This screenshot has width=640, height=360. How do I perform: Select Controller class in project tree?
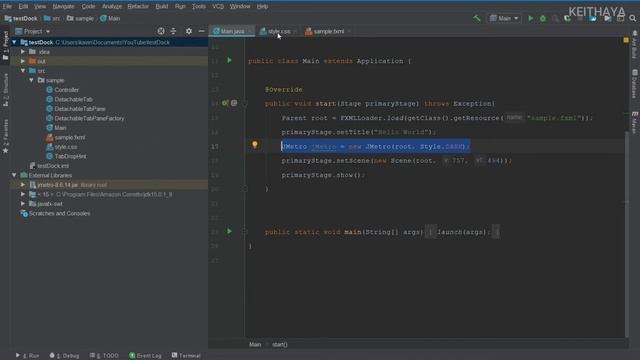coord(67,90)
